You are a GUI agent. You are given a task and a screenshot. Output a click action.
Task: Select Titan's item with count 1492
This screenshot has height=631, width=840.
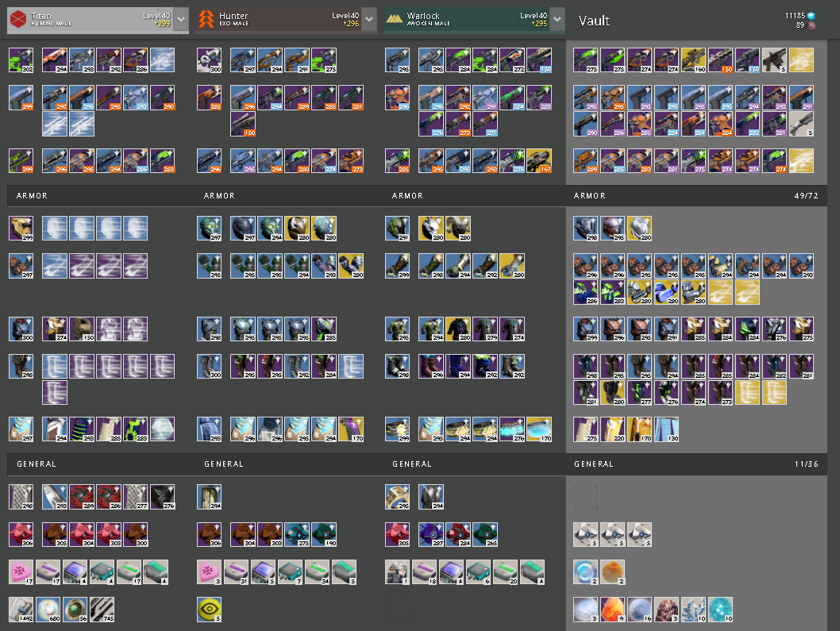(x=21, y=610)
